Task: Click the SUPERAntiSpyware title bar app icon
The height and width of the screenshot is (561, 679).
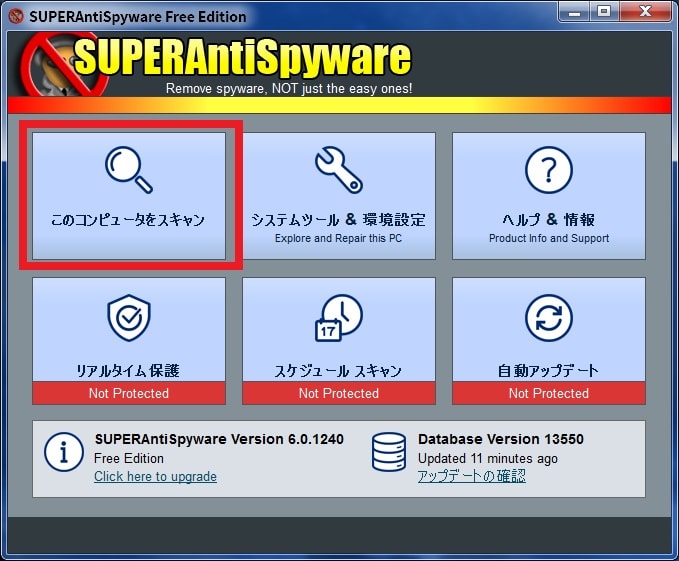Action: click(16, 16)
